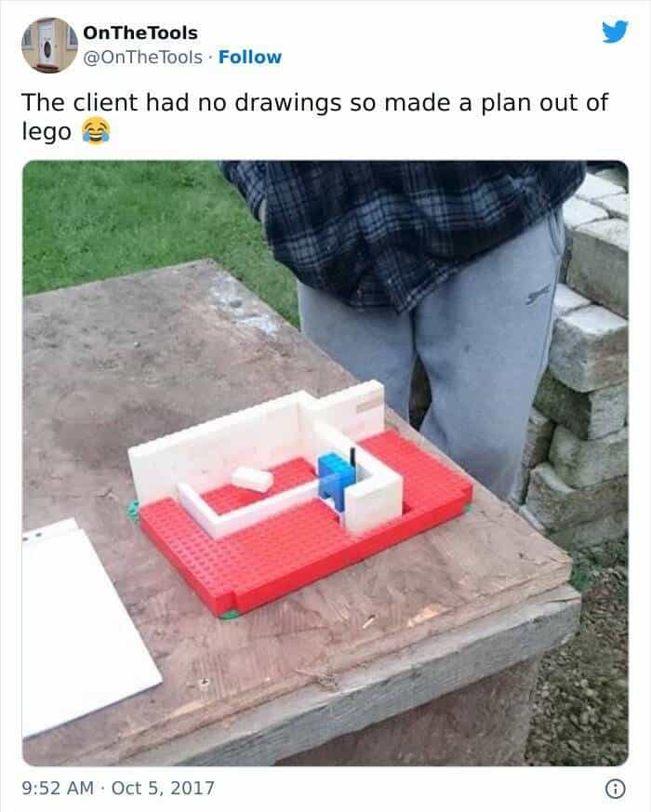Open the 9:52 AM timestamp
The height and width of the screenshot is (812, 651).
(58, 788)
